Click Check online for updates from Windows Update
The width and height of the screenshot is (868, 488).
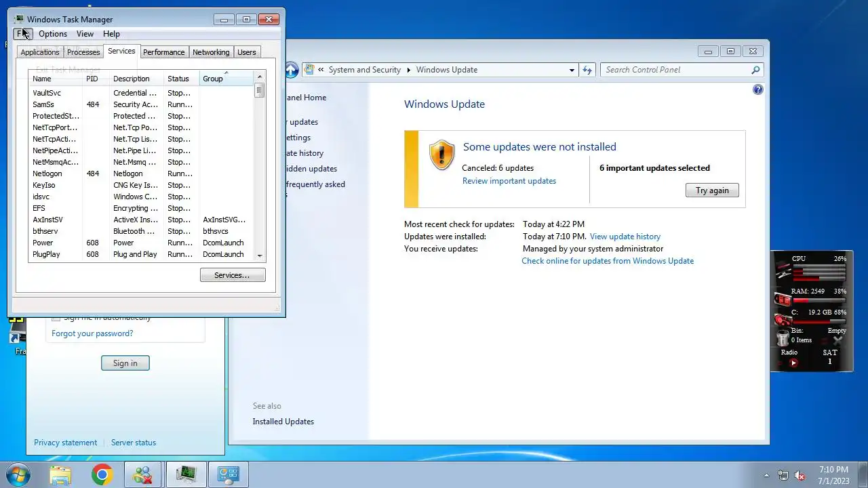(608, 261)
